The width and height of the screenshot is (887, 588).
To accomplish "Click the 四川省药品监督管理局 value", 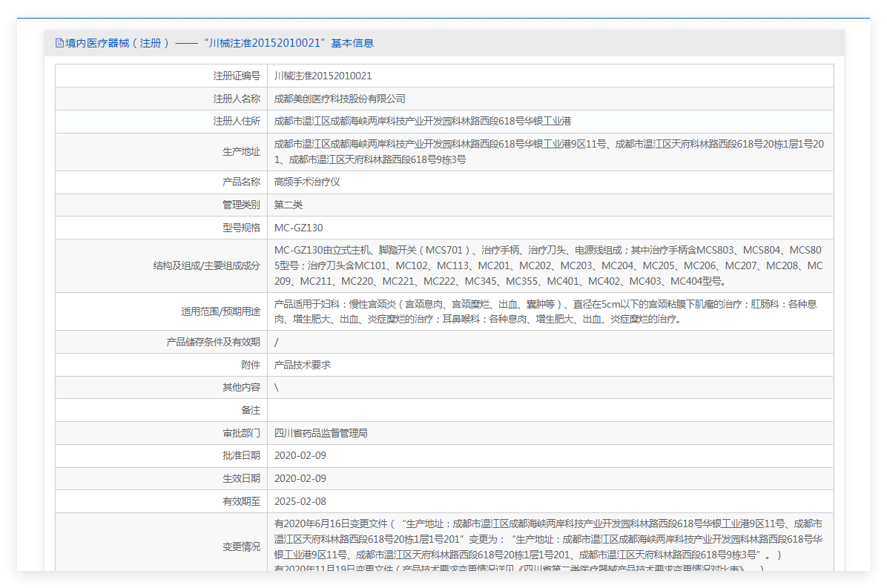I will pos(321,433).
